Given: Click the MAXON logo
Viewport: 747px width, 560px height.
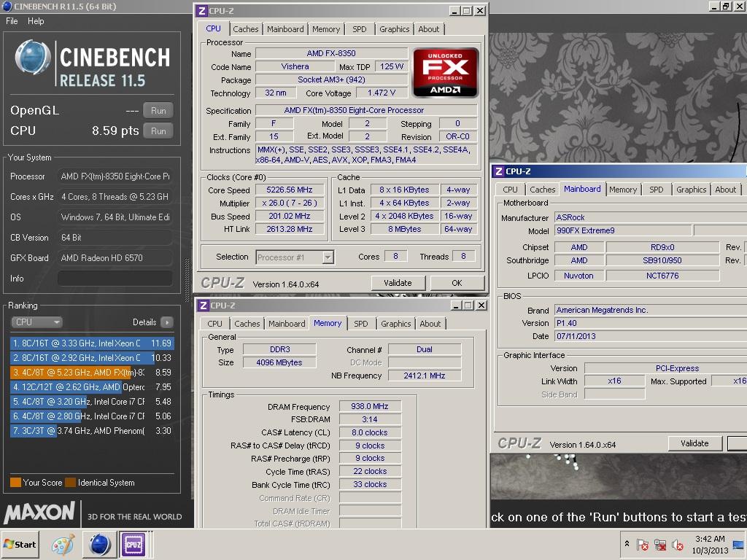Looking at the screenshot, I should point(39,513).
